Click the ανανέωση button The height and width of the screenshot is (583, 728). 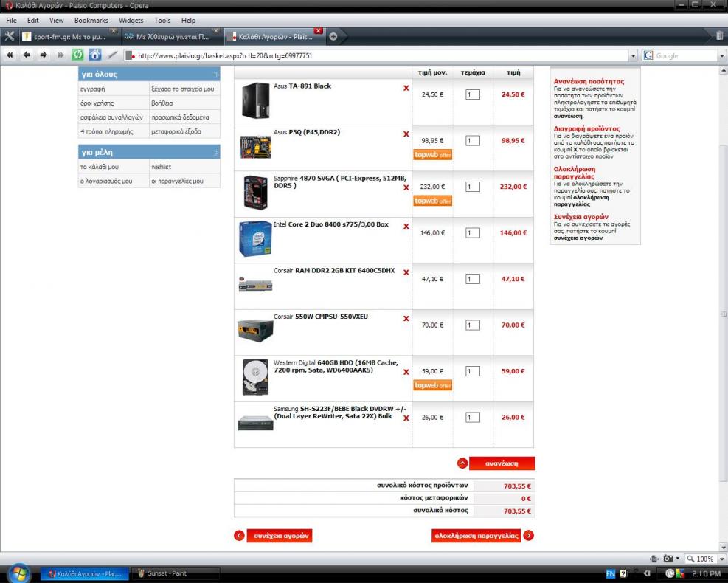pos(502,463)
